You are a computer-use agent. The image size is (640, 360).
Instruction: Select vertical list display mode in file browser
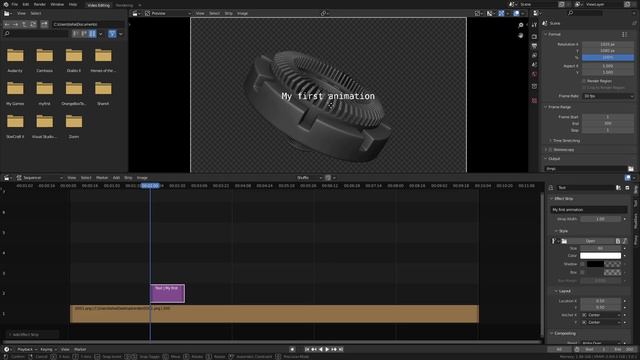pyautogui.click(x=76, y=33)
